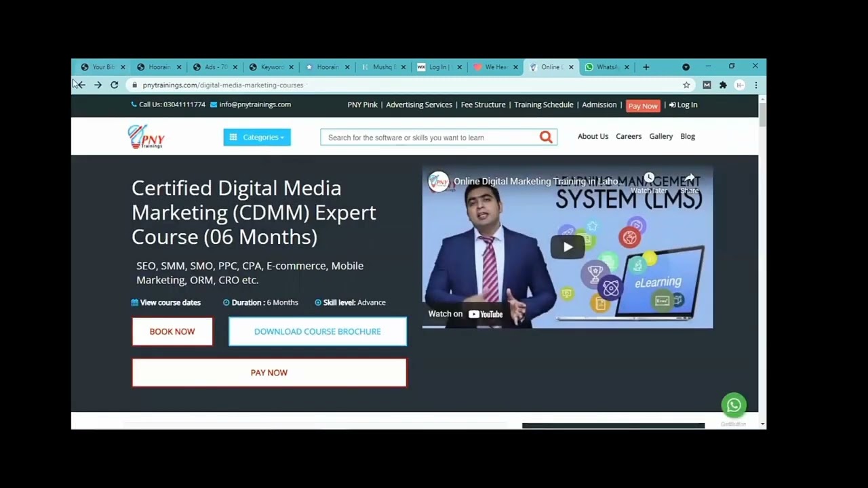Screen dimensions: 868x488
Task: Click DOWNLOAD COURSE BROCHURE button
Action: point(317,332)
